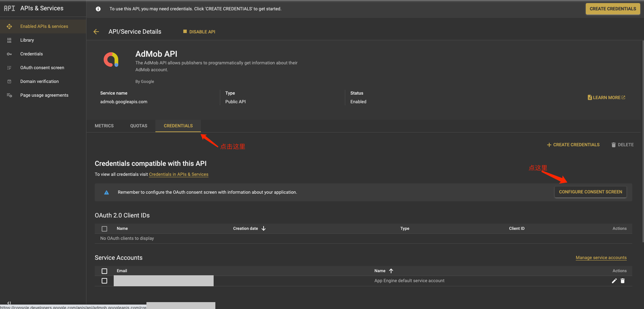Screen dimensions: 644x309
Task: Select the Credentials tab
Action: tap(178, 126)
